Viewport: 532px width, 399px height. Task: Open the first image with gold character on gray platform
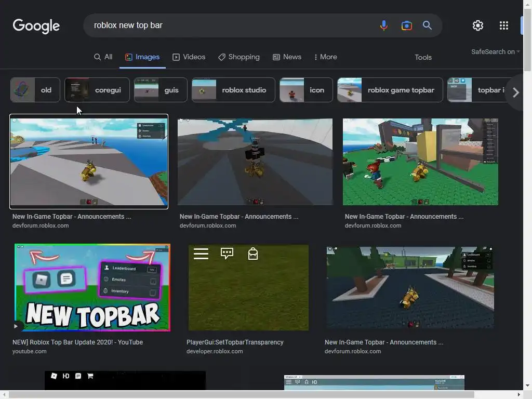[89, 162]
